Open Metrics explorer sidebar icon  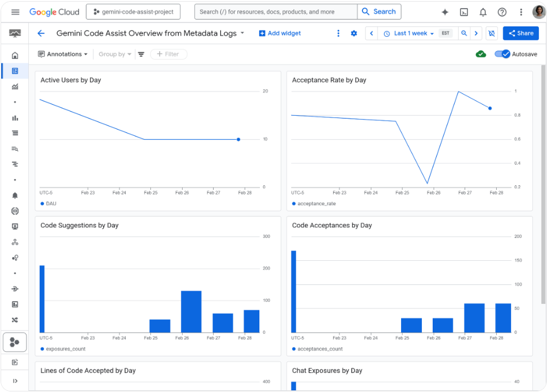tap(15, 86)
